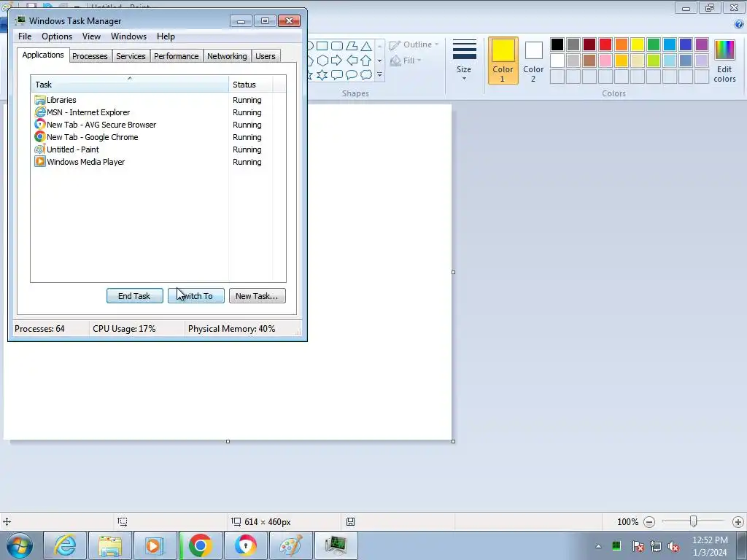Click the Paint zoom out minus button
This screenshot has width=747, height=560.
649,522
